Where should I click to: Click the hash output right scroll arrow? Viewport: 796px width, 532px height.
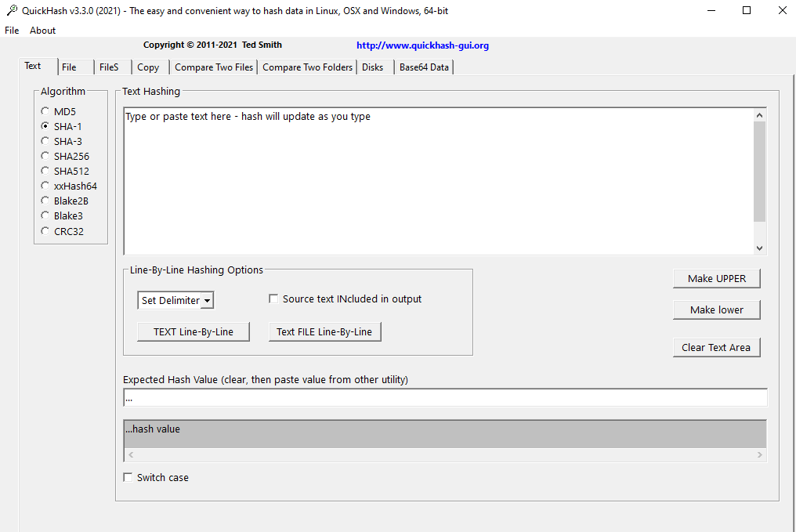tap(760, 455)
